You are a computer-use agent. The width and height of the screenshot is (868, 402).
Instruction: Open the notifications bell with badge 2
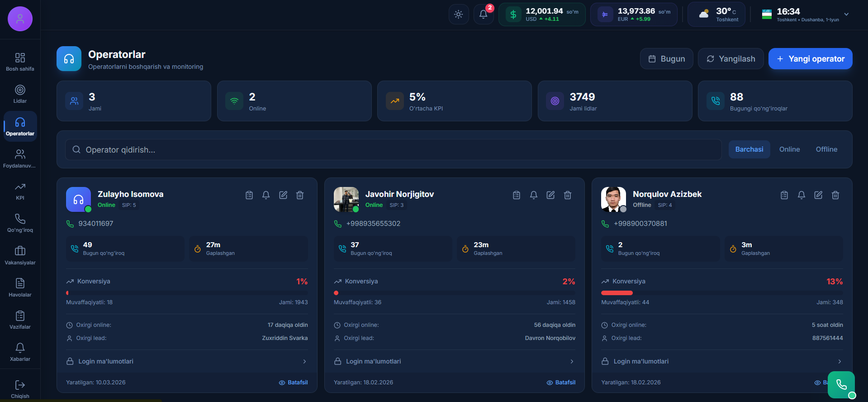pos(484,14)
